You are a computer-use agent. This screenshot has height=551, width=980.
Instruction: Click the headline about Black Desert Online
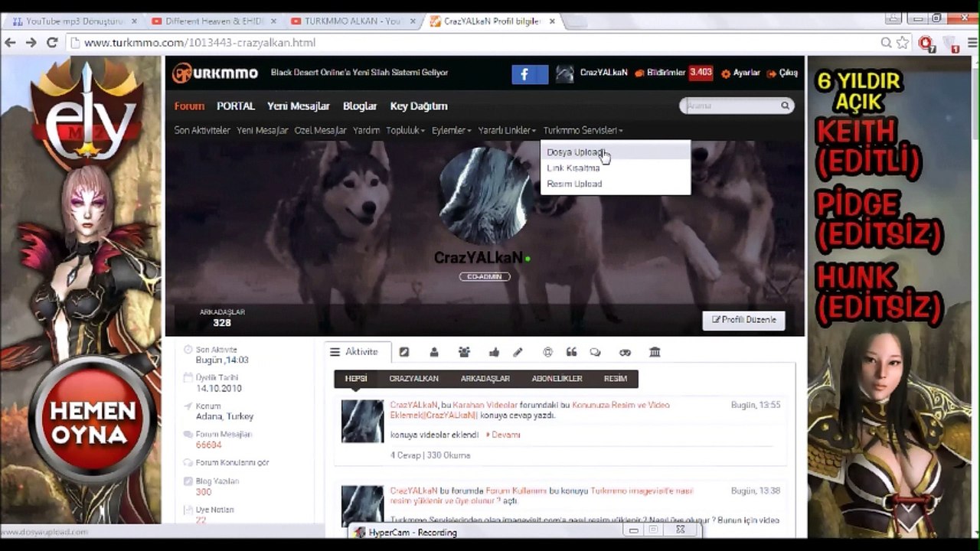point(359,73)
